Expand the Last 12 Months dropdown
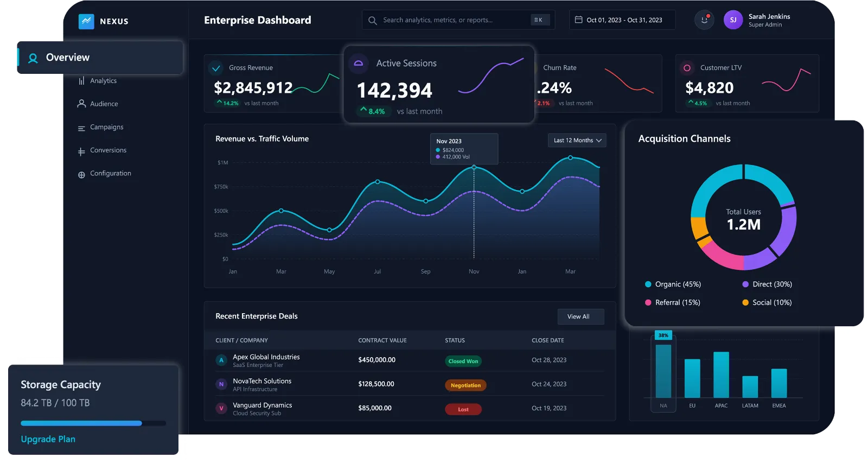Screen dimensions: 868x463 point(577,141)
